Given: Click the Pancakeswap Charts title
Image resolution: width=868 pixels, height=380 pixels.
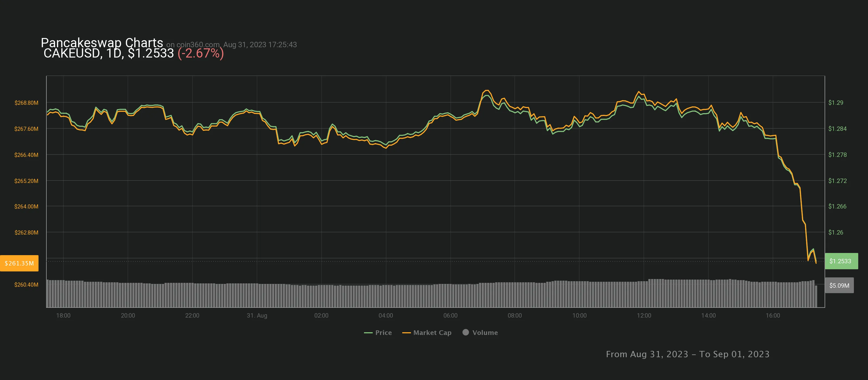Looking at the screenshot, I should tap(102, 43).
